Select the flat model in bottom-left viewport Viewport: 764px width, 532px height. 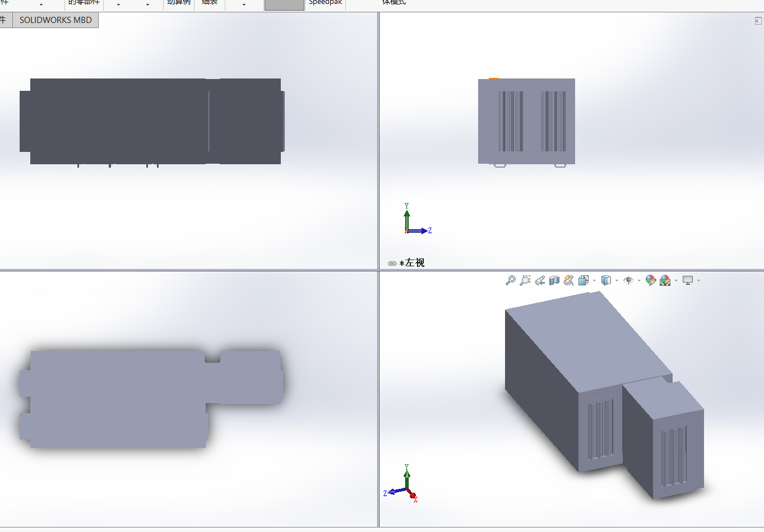tap(151, 399)
